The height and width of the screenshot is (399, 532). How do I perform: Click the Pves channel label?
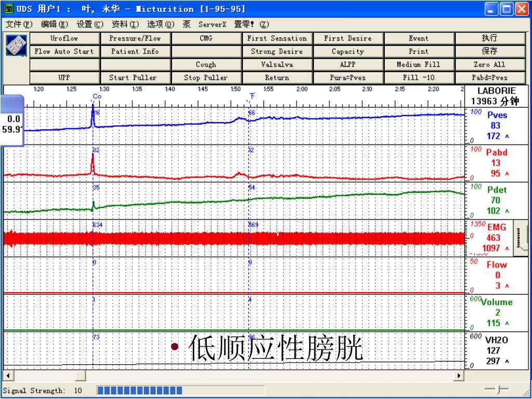(x=497, y=115)
